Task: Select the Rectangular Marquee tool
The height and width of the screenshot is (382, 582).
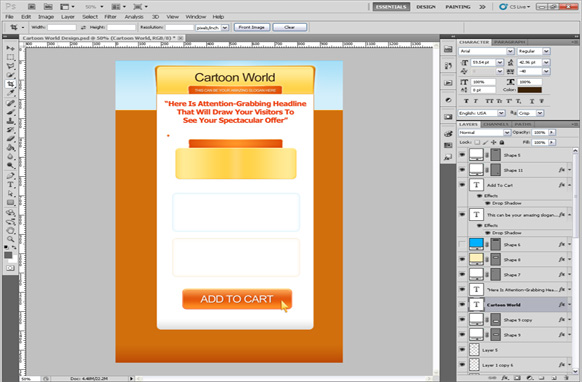Action: pos(10,57)
